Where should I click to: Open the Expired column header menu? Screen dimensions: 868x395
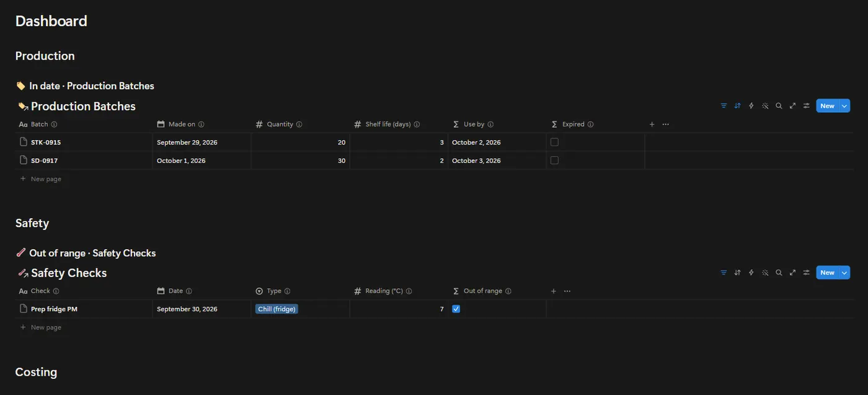tap(595, 124)
